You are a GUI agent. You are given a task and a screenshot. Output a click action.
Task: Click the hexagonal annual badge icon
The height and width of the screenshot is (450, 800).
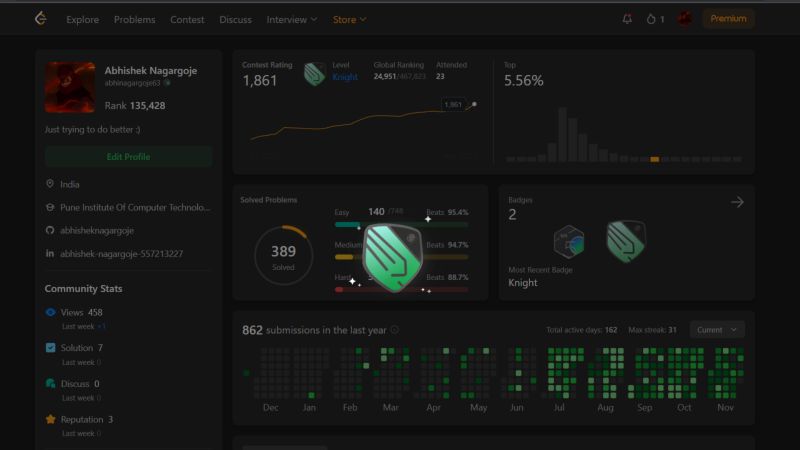click(x=569, y=241)
